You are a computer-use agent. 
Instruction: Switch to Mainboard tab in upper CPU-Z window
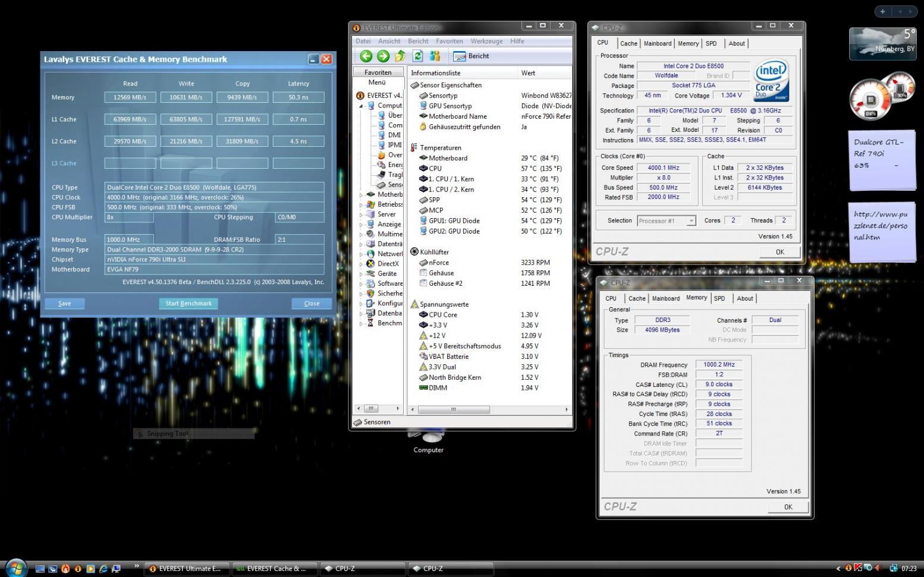658,43
